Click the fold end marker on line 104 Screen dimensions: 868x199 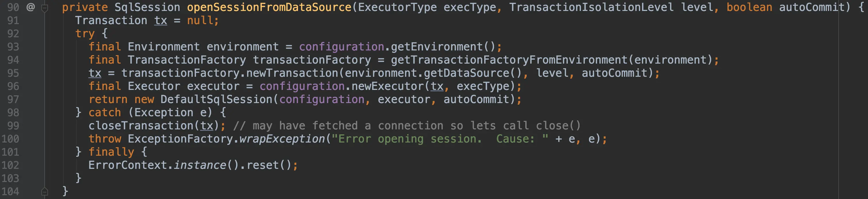44,192
